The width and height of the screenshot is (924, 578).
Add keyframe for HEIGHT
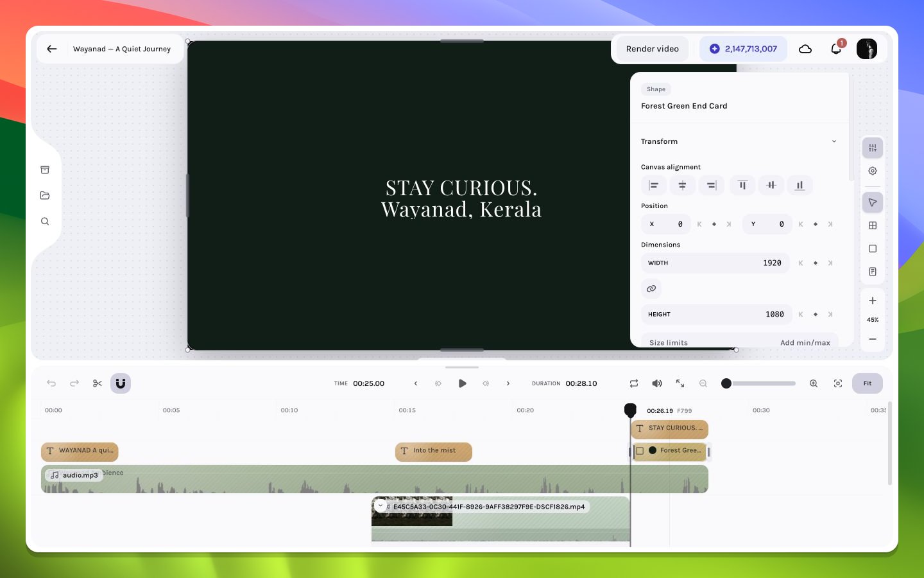point(816,315)
